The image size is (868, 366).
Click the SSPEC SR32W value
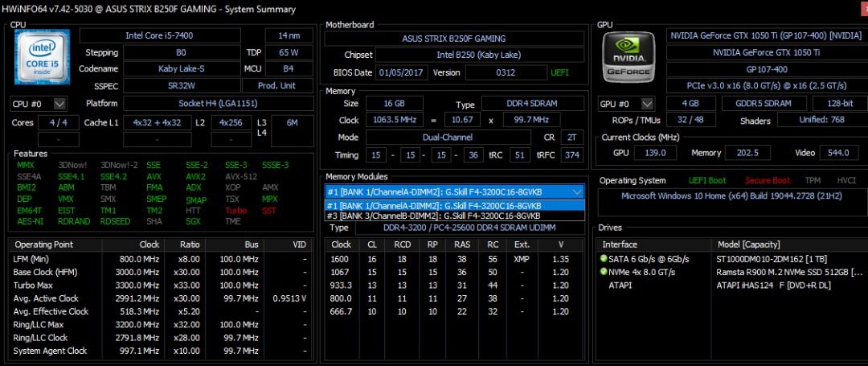182,86
